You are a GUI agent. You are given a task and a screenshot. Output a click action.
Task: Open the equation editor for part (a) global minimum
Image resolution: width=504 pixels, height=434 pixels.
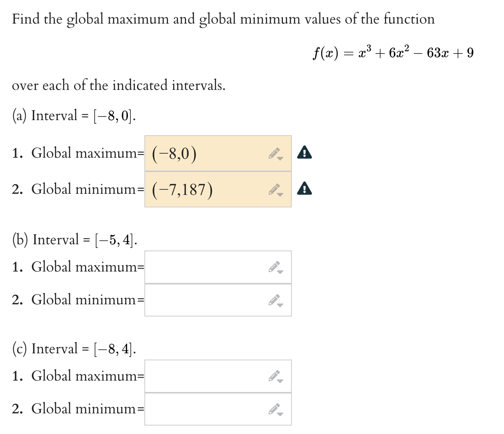274,189
